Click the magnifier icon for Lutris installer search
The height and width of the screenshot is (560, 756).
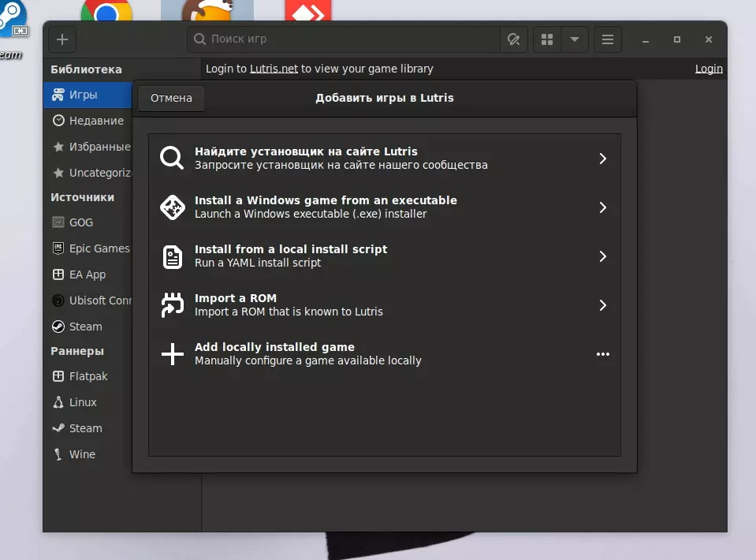[172, 158]
